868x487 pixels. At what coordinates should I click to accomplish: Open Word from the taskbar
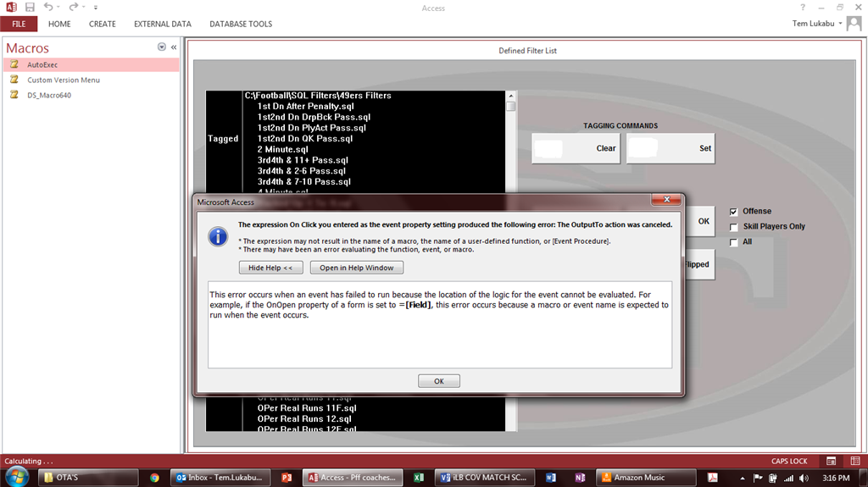click(x=550, y=477)
